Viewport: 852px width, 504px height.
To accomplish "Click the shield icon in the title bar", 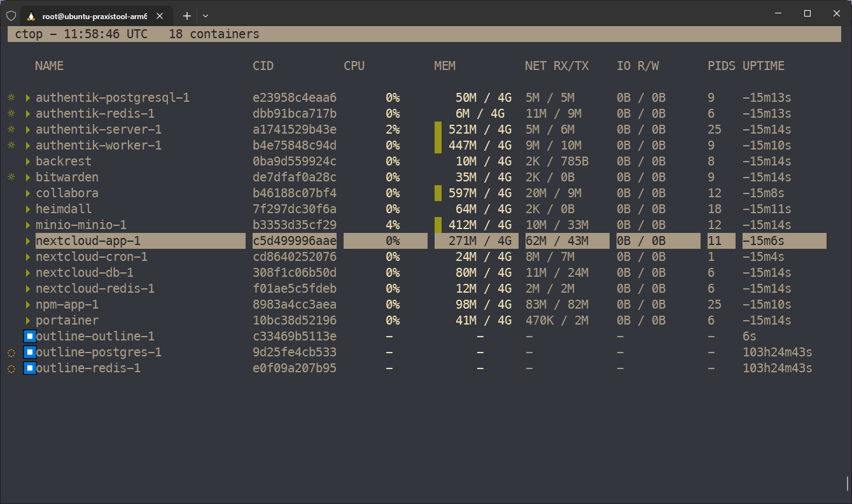I will click(x=11, y=15).
